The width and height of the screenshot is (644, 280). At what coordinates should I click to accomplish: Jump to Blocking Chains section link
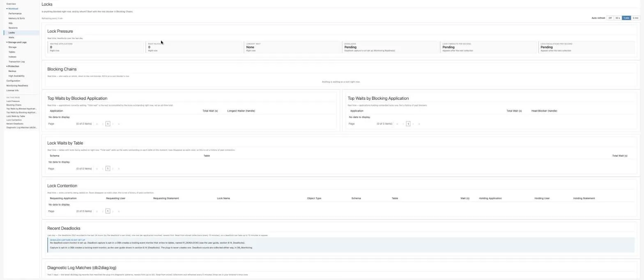(x=14, y=105)
